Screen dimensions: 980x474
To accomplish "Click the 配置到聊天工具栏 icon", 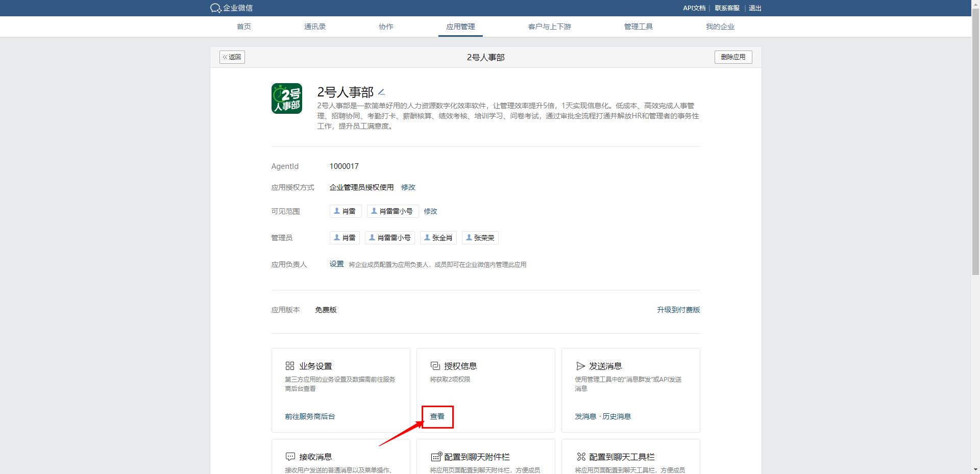I will pyautogui.click(x=581, y=457).
